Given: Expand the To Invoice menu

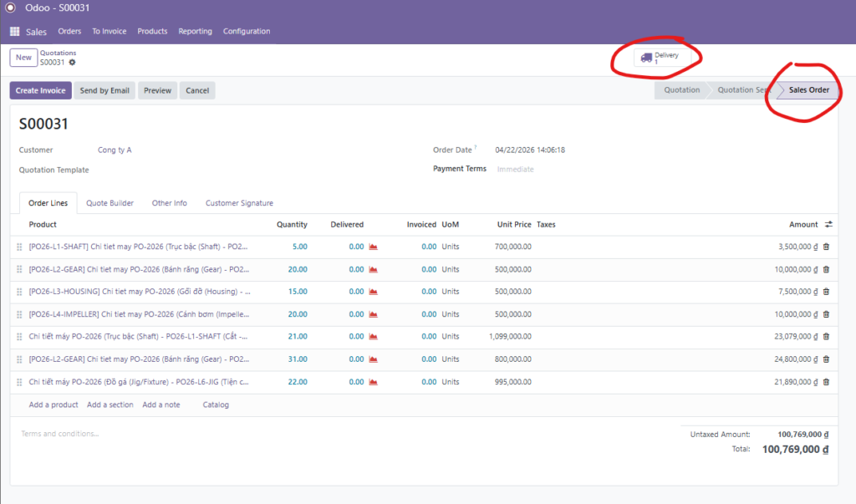Looking at the screenshot, I should click(x=110, y=32).
